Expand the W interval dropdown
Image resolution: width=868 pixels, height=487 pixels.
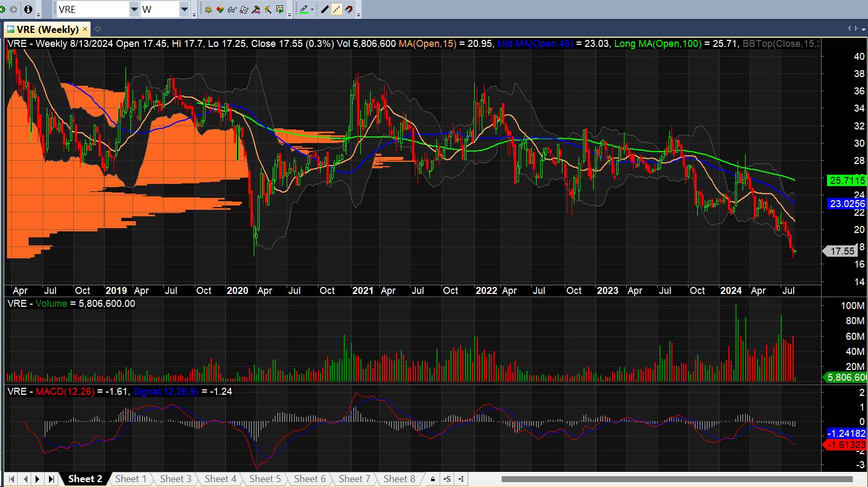click(x=184, y=9)
